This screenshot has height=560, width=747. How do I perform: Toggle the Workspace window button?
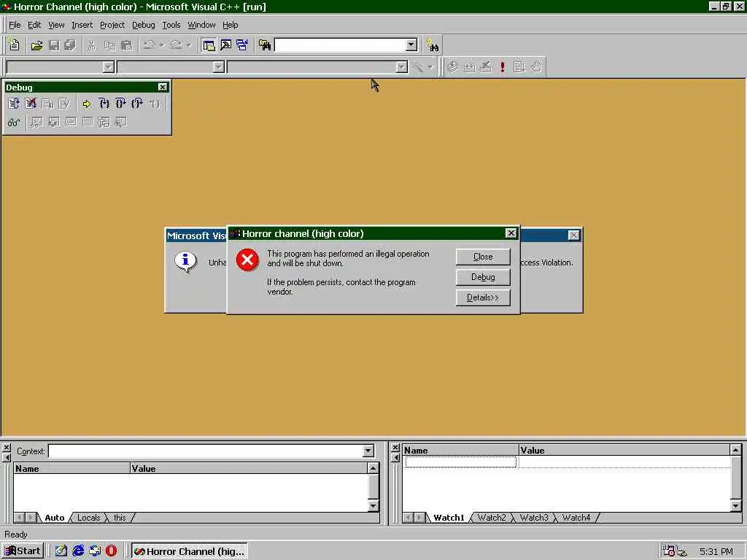[208, 45]
